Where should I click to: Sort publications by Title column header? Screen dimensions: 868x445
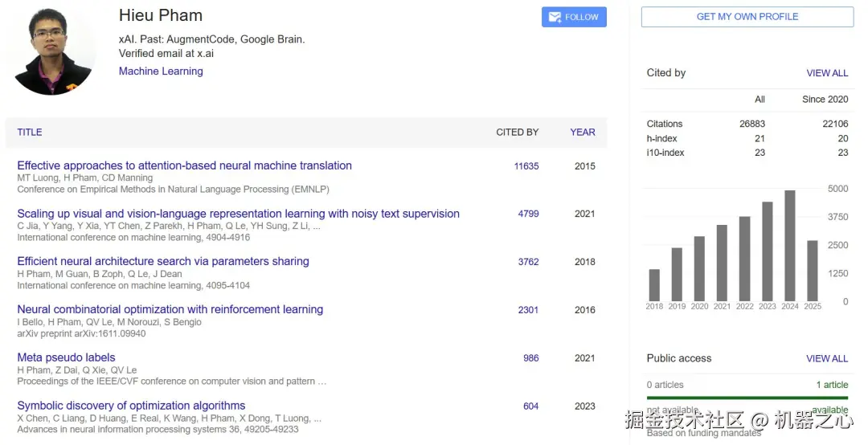[x=30, y=133]
